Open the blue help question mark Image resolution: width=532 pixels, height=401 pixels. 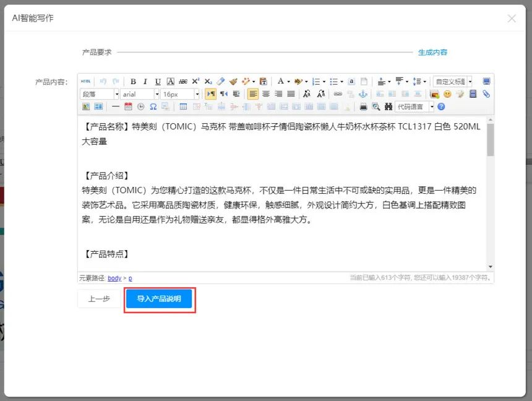click(441, 106)
